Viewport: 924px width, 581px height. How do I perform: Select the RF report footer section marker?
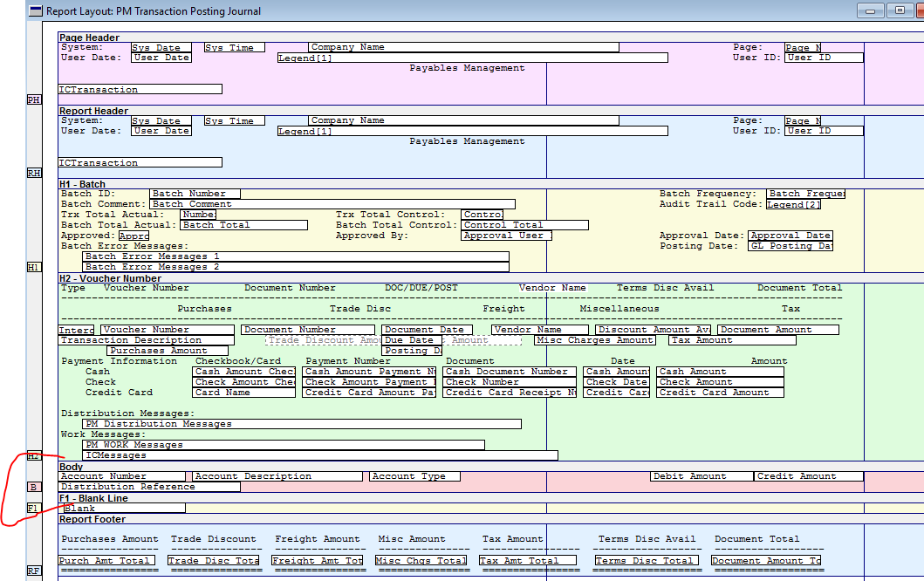point(33,571)
